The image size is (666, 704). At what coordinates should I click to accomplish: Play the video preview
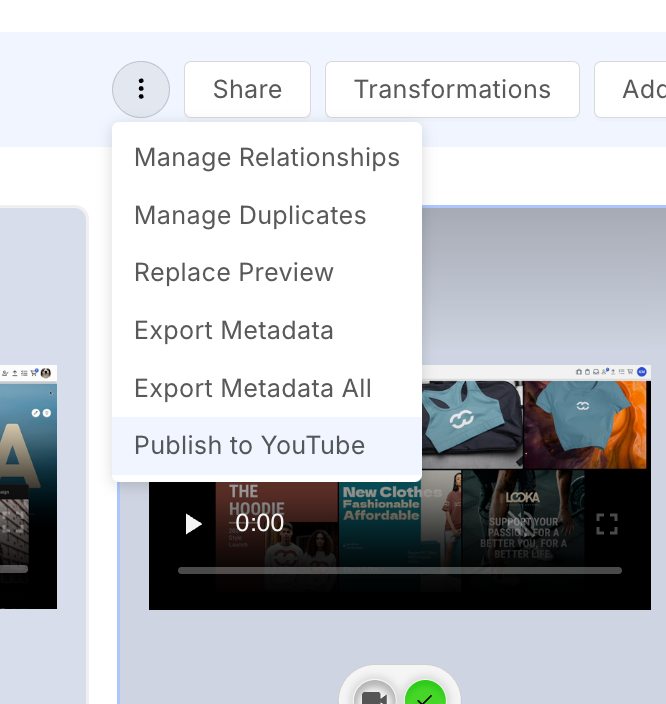tap(194, 524)
